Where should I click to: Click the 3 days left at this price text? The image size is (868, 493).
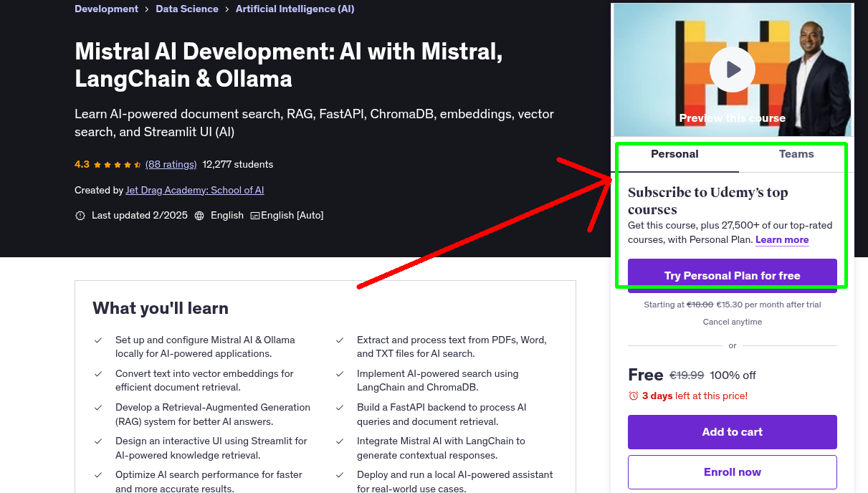pyautogui.click(x=695, y=396)
